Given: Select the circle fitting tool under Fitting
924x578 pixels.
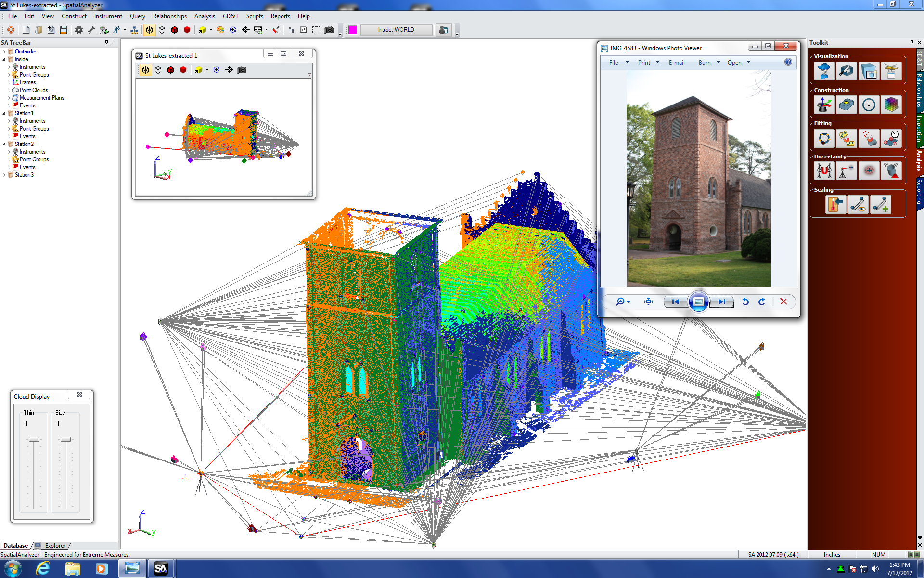Looking at the screenshot, I should tap(824, 138).
